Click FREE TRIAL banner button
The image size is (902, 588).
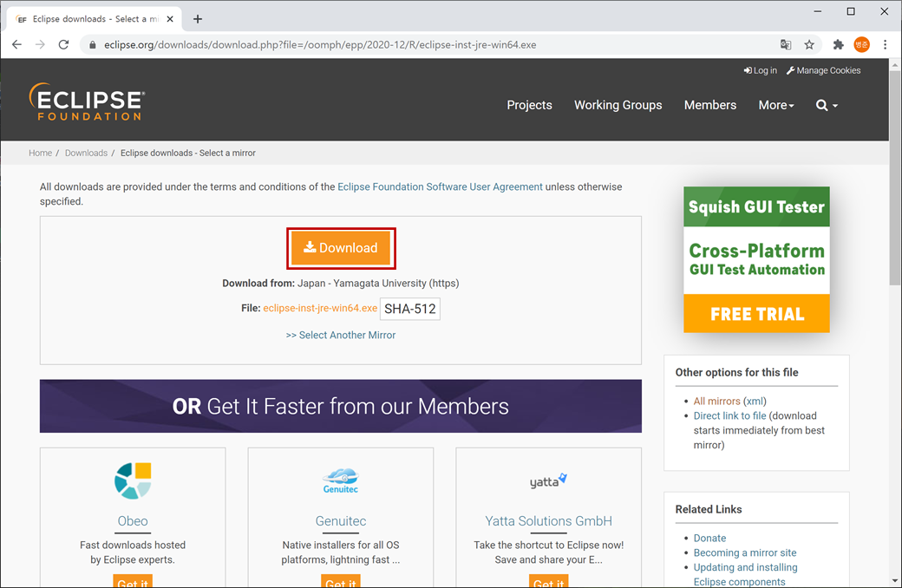click(x=756, y=314)
